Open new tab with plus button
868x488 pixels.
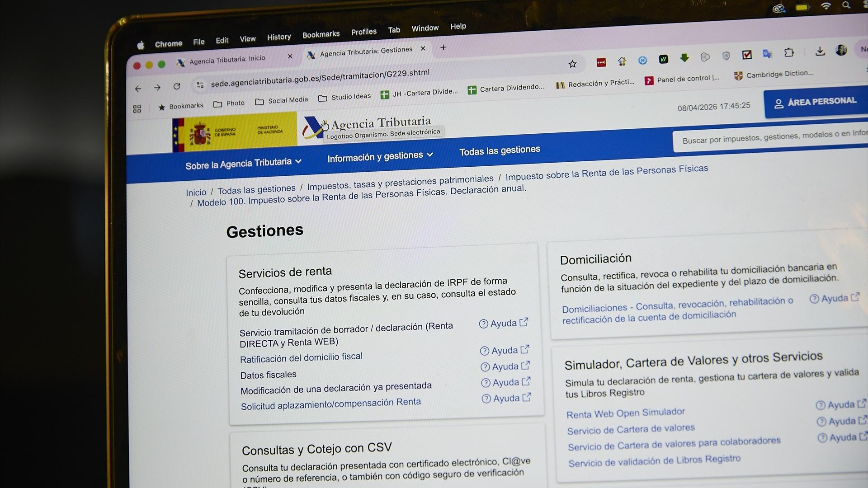click(443, 47)
